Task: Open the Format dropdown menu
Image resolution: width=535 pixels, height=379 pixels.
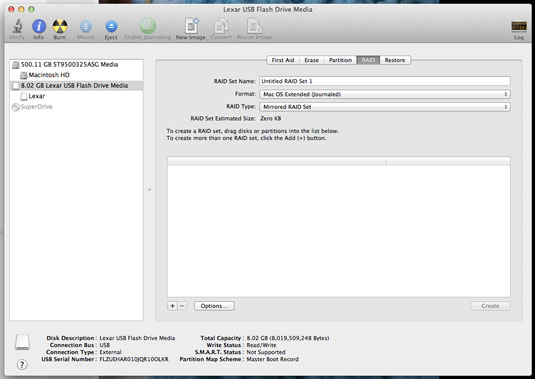Action: pos(385,94)
